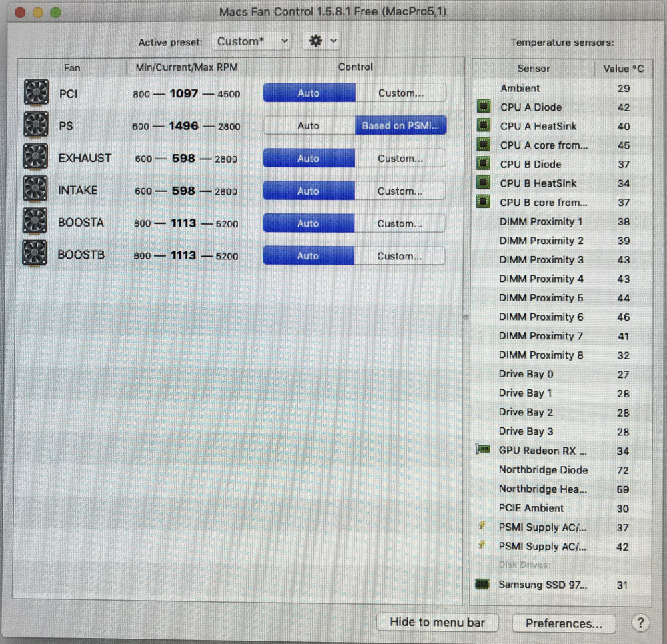Click the PSMI Supply icon showing 42

(482, 545)
